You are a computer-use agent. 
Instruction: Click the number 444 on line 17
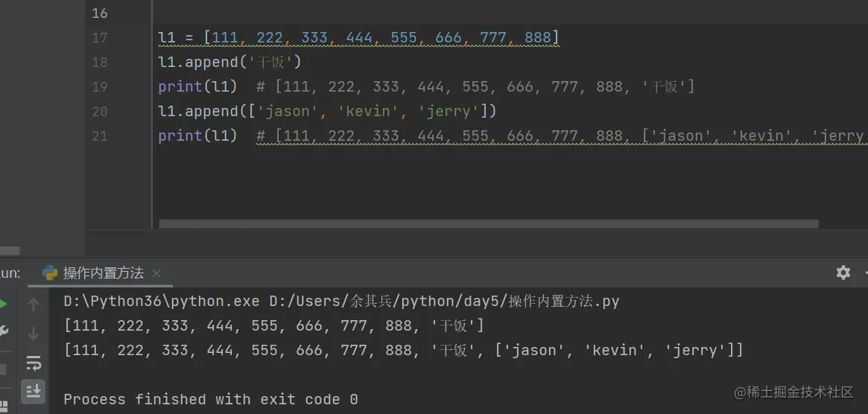tap(358, 38)
